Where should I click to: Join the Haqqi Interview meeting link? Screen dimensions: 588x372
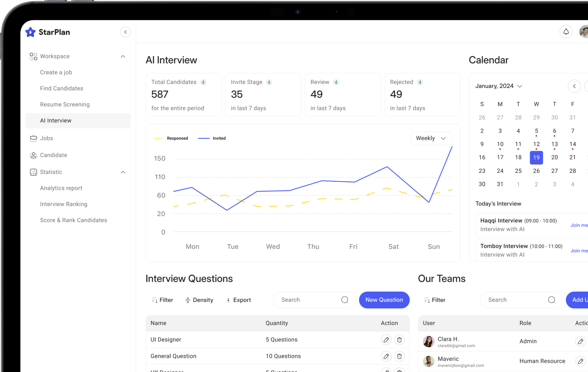[579, 225]
